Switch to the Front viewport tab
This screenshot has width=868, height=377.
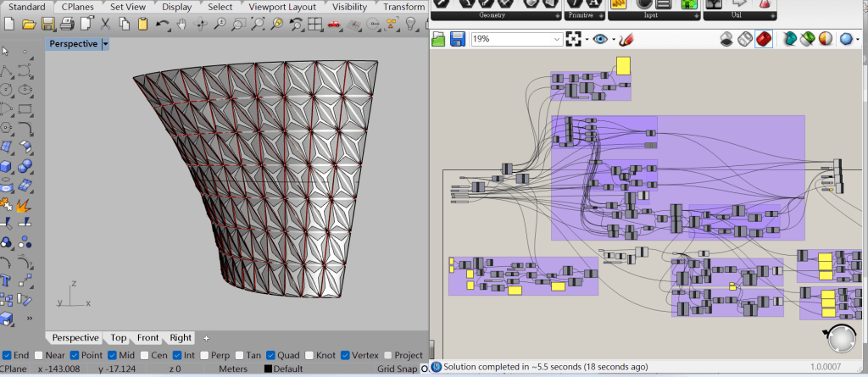(147, 338)
